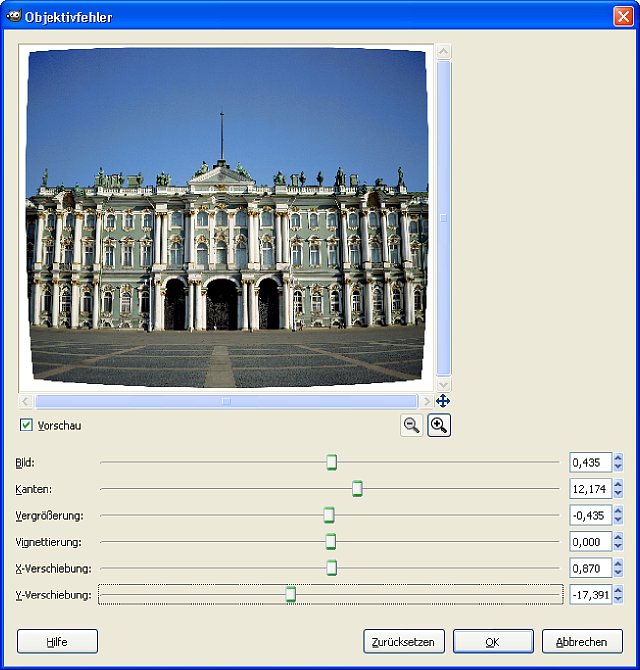The height and width of the screenshot is (670, 640).
Task: Click the Vergrößerung value field -0,435
Action: tap(590, 515)
